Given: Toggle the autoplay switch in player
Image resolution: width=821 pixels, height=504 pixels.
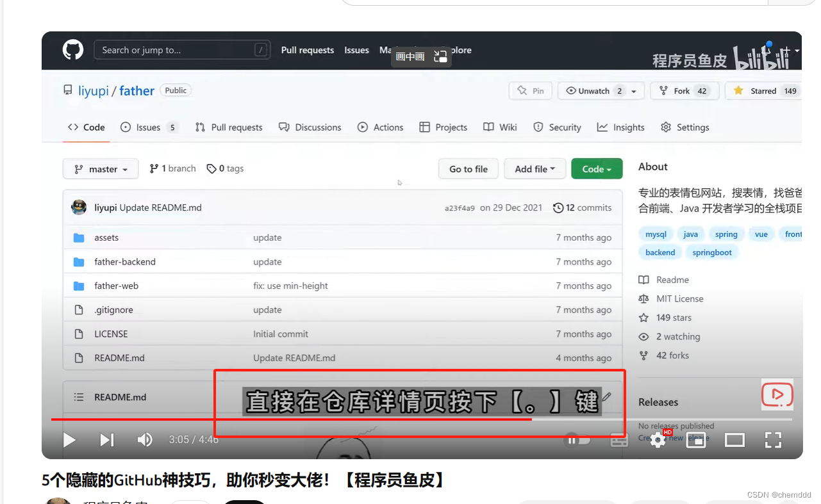Looking at the screenshot, I should click(x=577, y=440).
